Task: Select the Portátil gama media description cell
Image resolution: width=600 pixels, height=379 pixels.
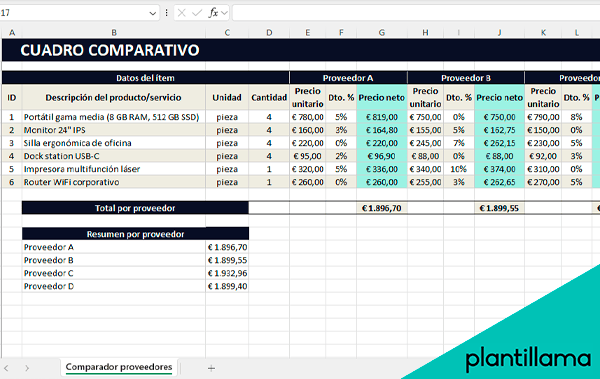Action: [114, 117]
